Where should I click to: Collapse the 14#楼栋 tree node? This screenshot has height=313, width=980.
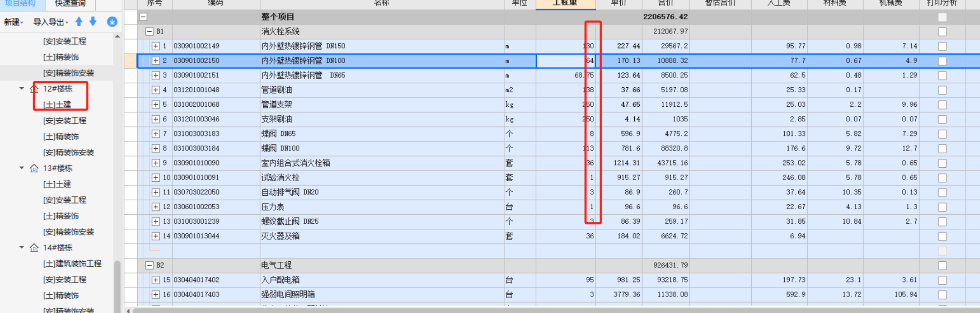(x=22, y=247)
